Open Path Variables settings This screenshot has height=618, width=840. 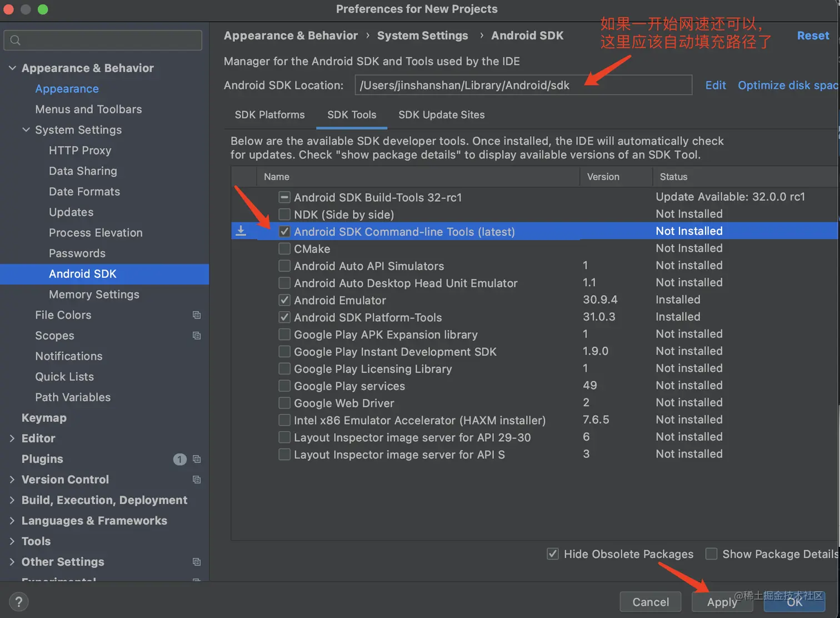pyautogui.click(x=73, y=397)
